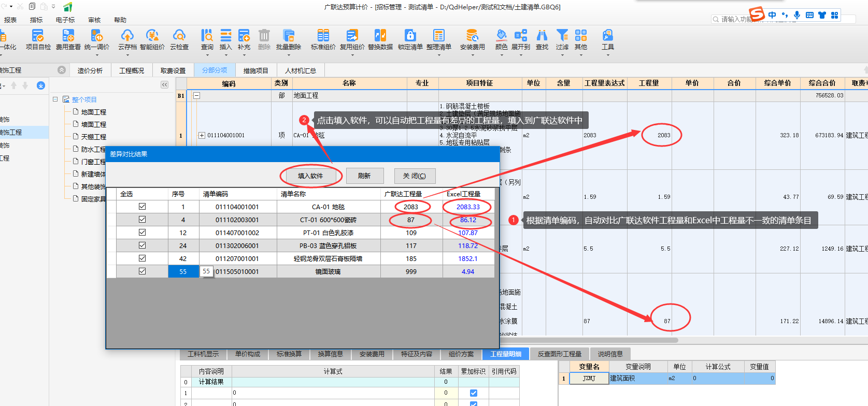Click the 云检查 cloud check icon

pyautogui.click(x=179, y=36)
